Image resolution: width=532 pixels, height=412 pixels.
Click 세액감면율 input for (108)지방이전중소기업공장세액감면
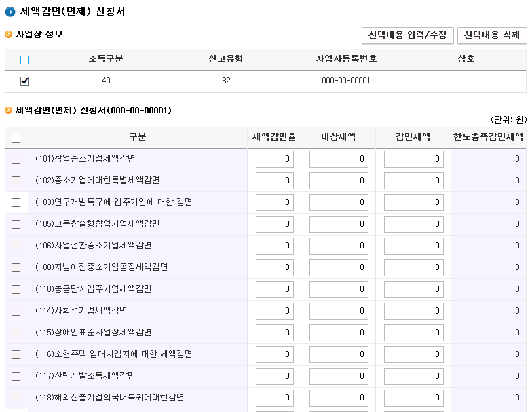pyautogui.click(x=274, y=267)
